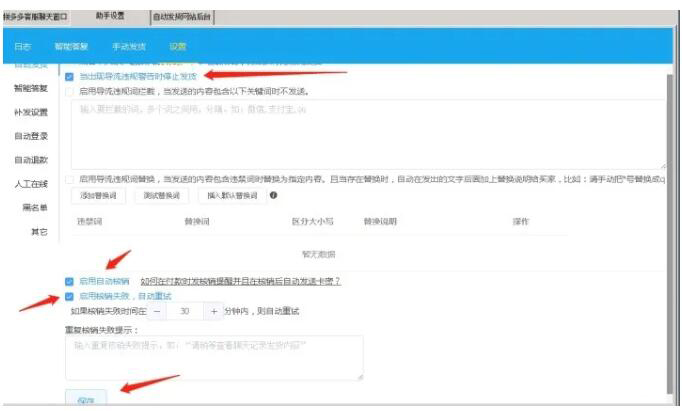Focus the 重复核销失败提示 text area
The width and height of the screenshot is (682, 411).
pyautogui.click(x=214, y=358)
